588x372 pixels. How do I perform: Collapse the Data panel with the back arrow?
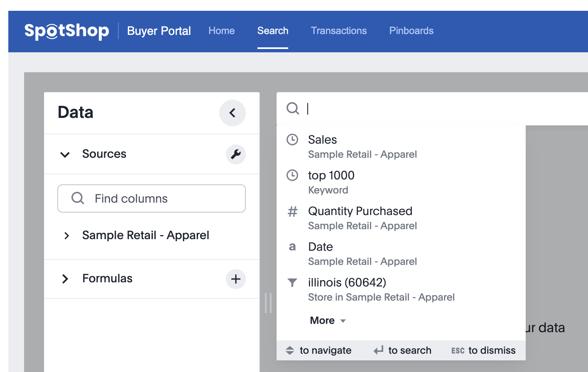(233, 113)
